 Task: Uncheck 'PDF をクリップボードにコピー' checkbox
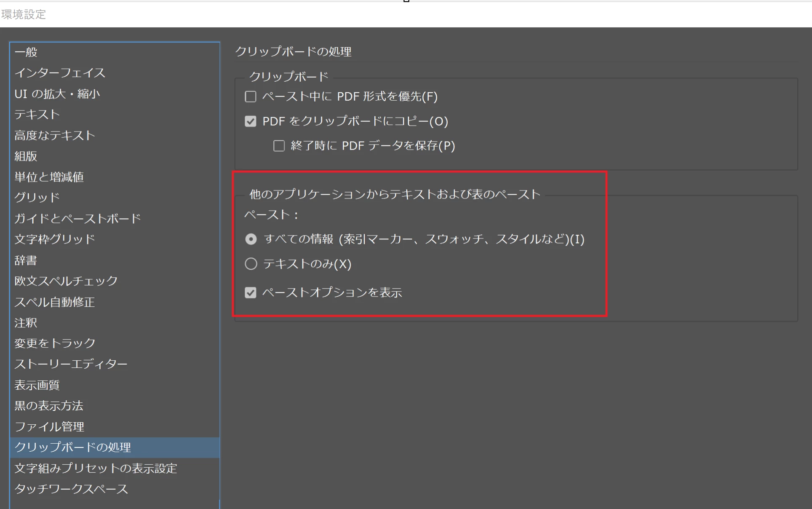[251, 122]
